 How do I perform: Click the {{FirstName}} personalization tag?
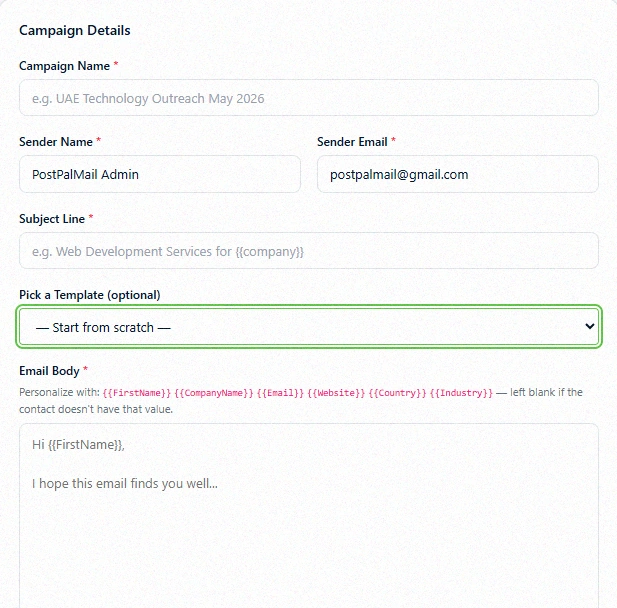pos(137,393)
